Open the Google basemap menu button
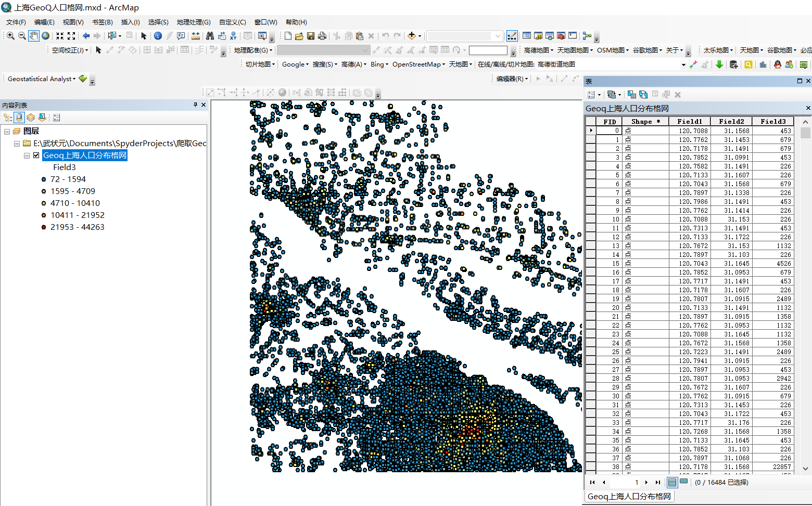This screenshot has height=506, width=812. (x=295, y=64)
